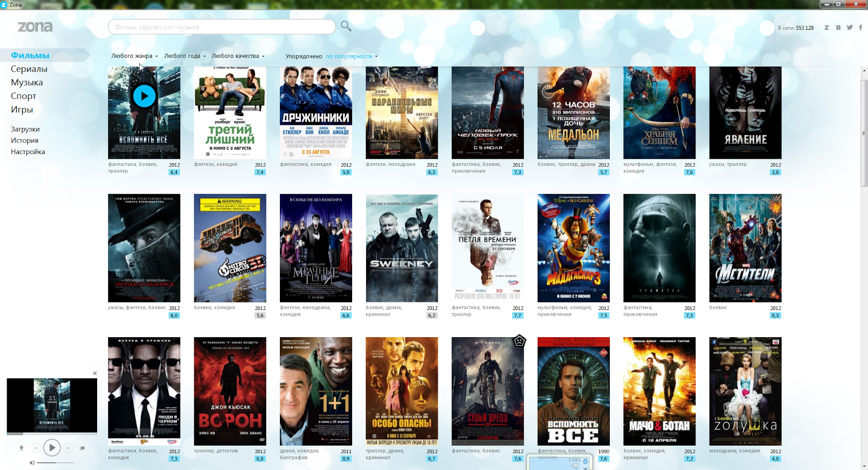Expand the Любого года year filter
The width and height of the screenshot is (868, 470).
pyautogui.click(x=185, y=56)
